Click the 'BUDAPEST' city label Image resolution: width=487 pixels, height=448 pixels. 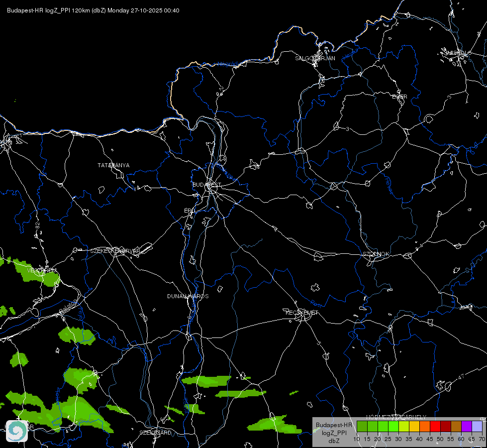click(206, 185)
